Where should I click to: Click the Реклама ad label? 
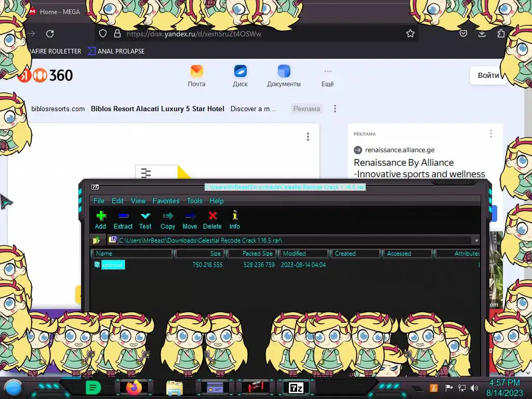tap(307, 109)
